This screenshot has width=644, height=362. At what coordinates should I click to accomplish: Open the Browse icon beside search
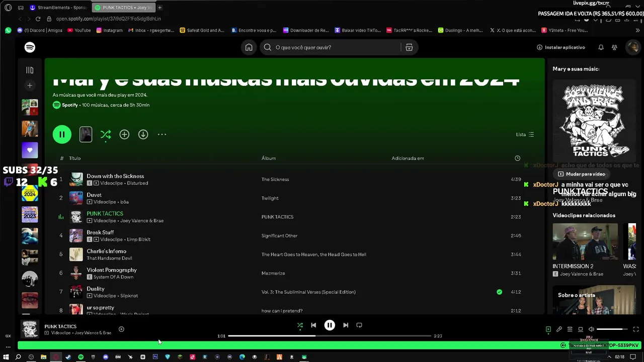(x=409, y=47)
